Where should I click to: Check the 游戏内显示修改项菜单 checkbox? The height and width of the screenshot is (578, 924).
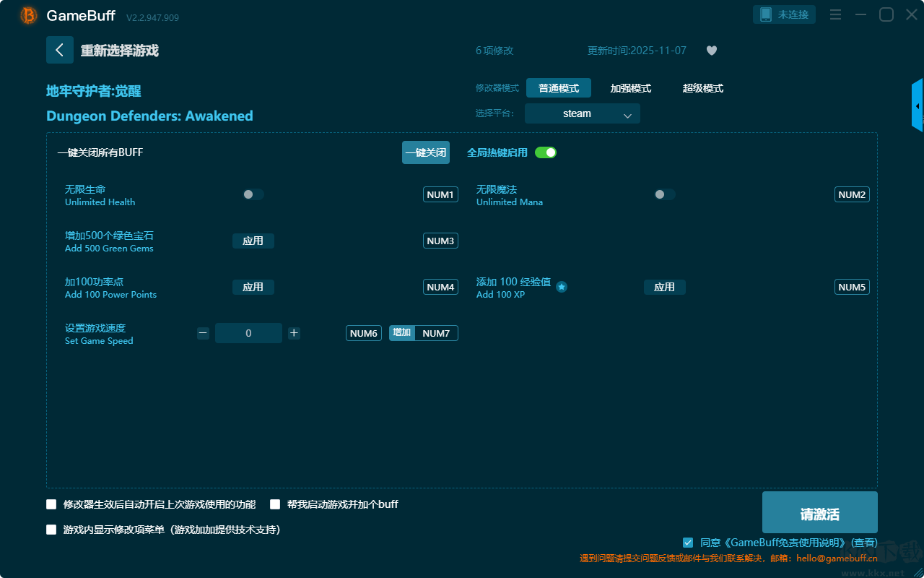[51, 530]
